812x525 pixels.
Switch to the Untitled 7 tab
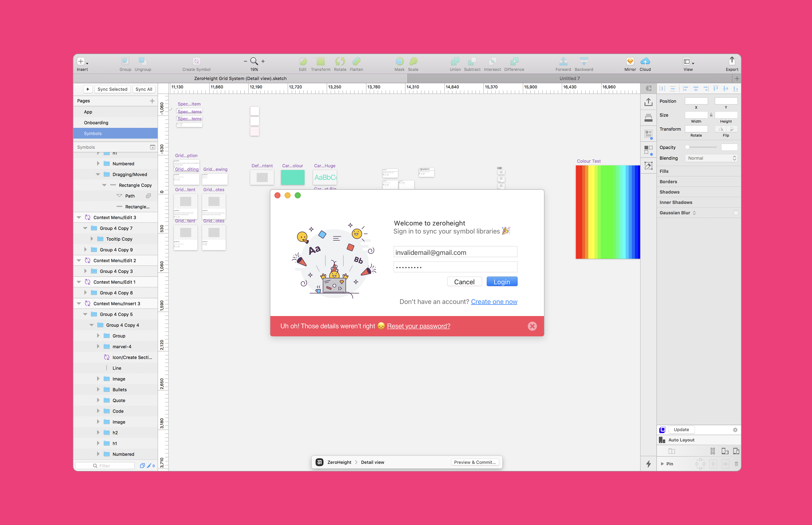[x=569, y=78]
